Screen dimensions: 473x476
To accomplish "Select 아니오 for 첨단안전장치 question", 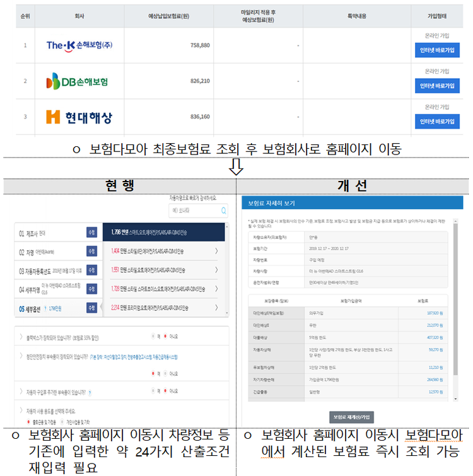I will [x=165, y=374].
